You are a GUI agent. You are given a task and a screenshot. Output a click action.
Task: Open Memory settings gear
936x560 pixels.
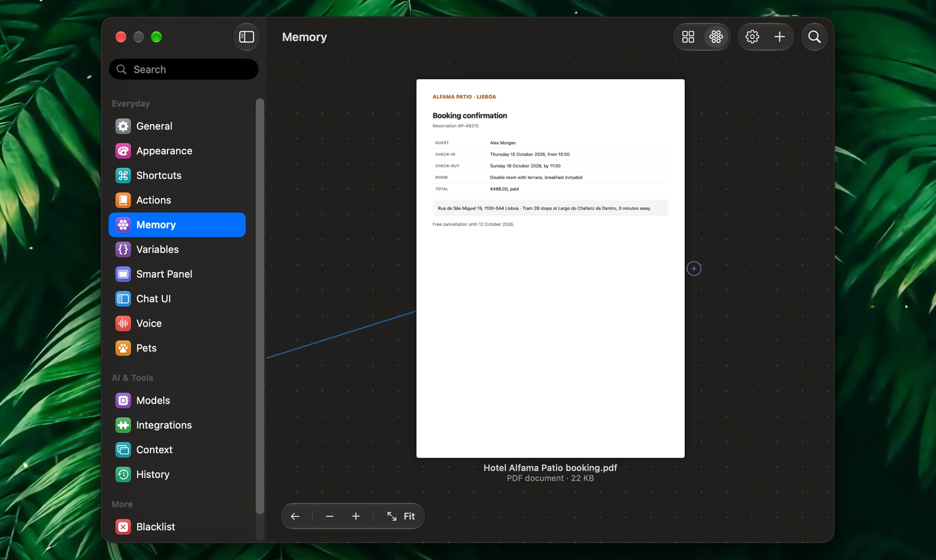coord(752,37)
